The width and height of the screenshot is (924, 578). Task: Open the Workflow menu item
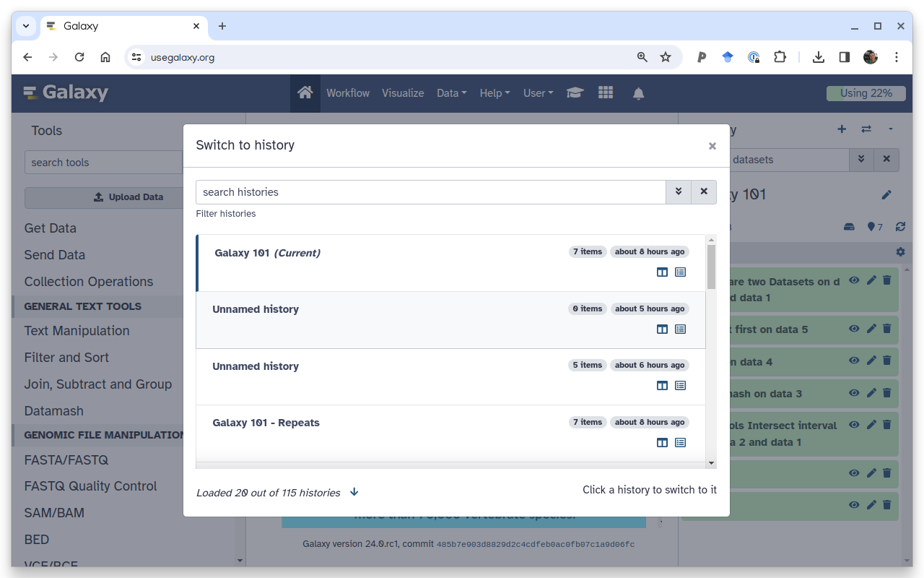[348, 93]
